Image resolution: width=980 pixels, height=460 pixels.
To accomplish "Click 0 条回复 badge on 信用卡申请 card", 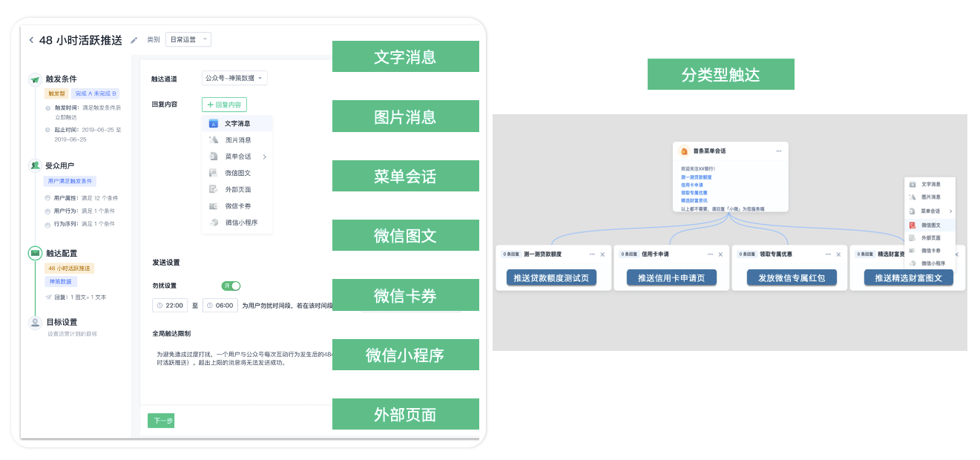I will click(x=629, y=254).
